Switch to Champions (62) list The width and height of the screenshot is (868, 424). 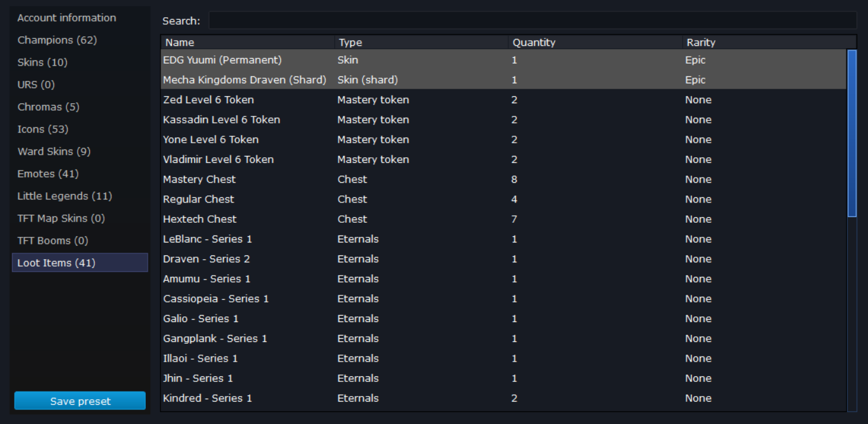80,40
